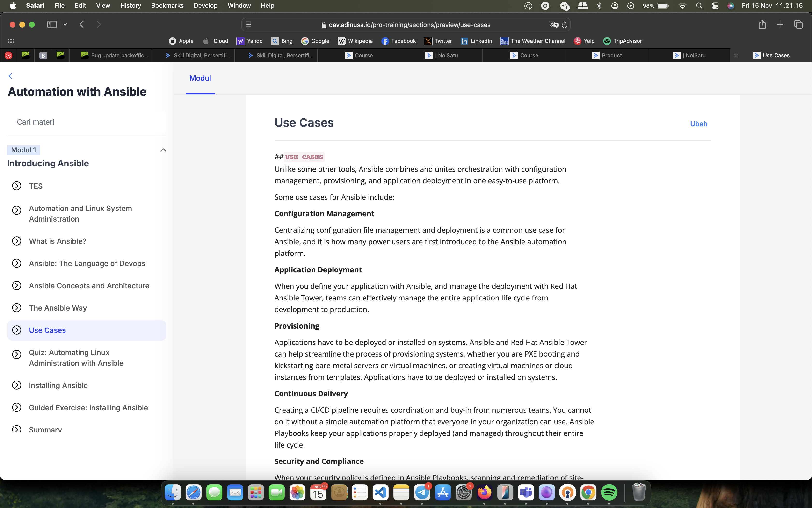
Task: Open Spotify from the Dock
Action: click(609, 493)
